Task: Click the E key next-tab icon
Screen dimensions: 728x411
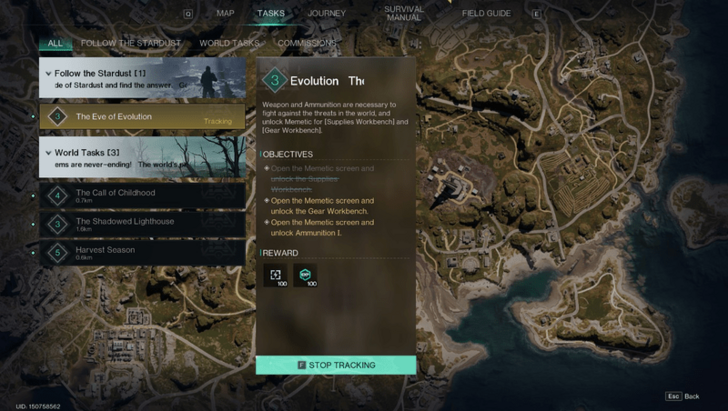Action: [x=536, y=14]
